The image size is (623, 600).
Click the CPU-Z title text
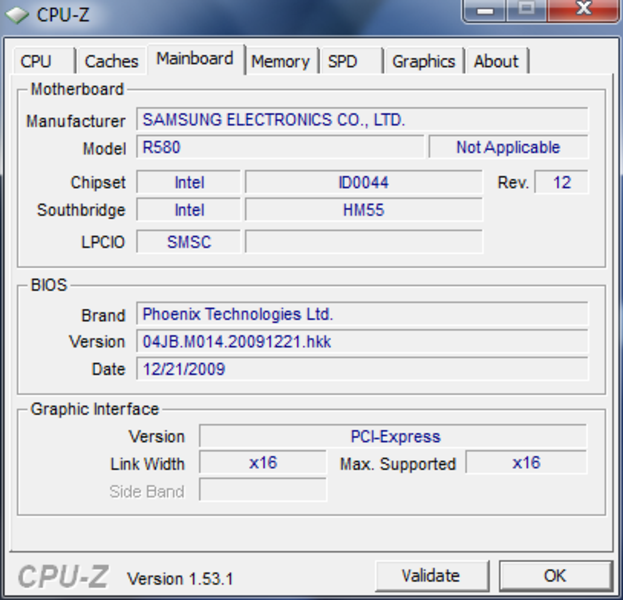click(63, 15)
